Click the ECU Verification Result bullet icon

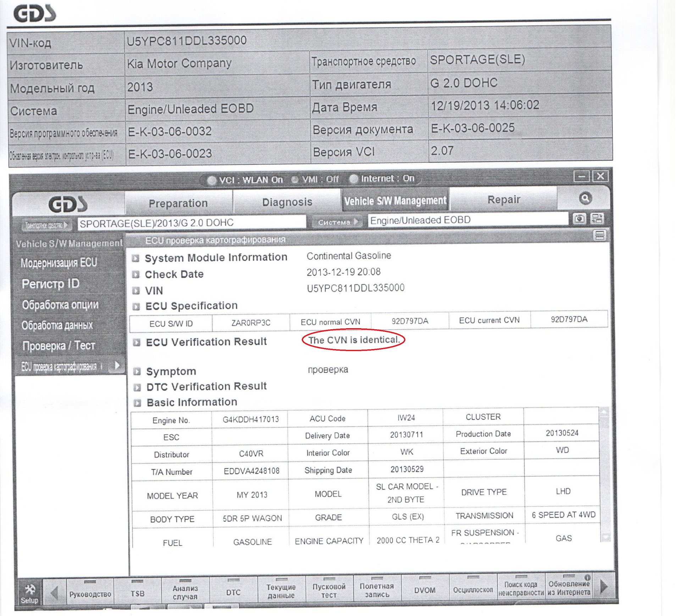click(136, 342)
